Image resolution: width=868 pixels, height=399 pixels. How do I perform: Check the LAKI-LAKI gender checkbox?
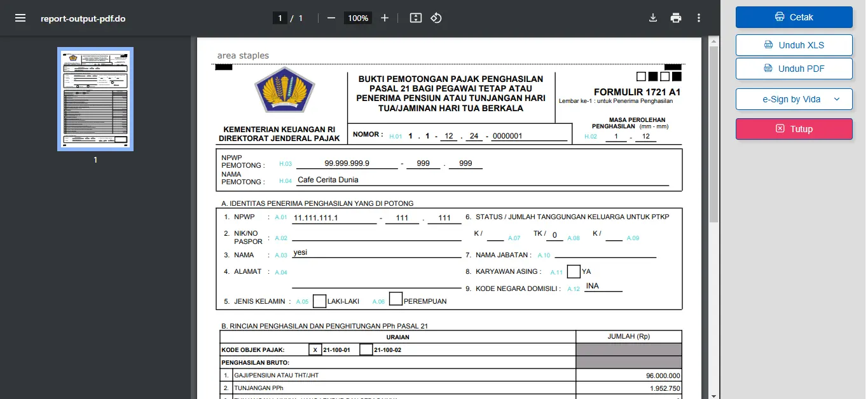(x=319, y=301)
